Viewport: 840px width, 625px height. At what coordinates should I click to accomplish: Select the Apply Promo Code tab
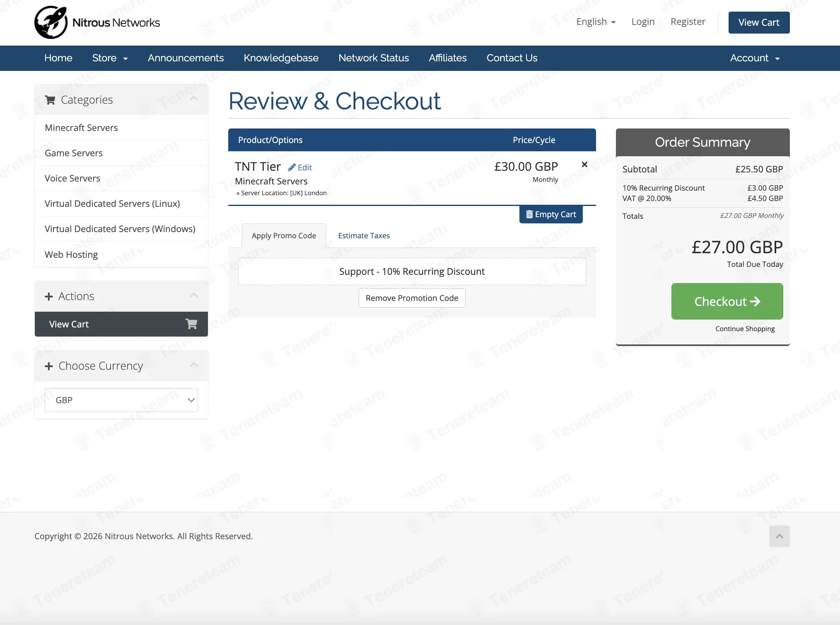(284, 235)
